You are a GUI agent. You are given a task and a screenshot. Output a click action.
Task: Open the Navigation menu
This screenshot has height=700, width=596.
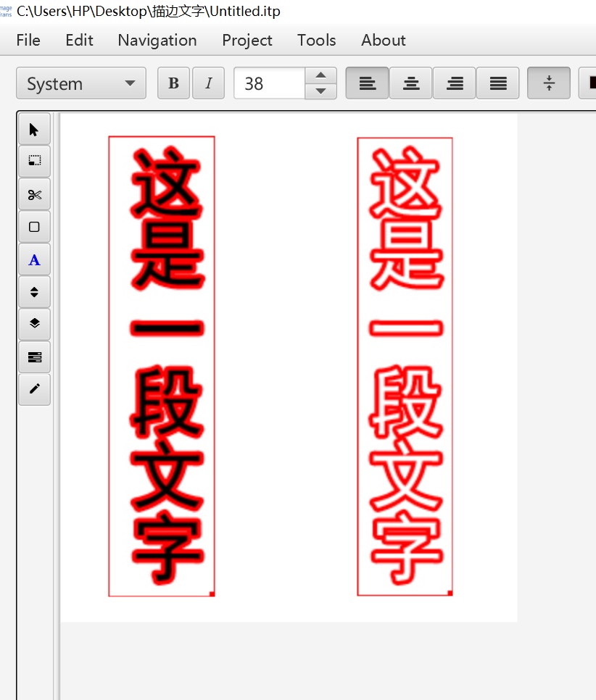pyautogui.click(x=157, y=40)
